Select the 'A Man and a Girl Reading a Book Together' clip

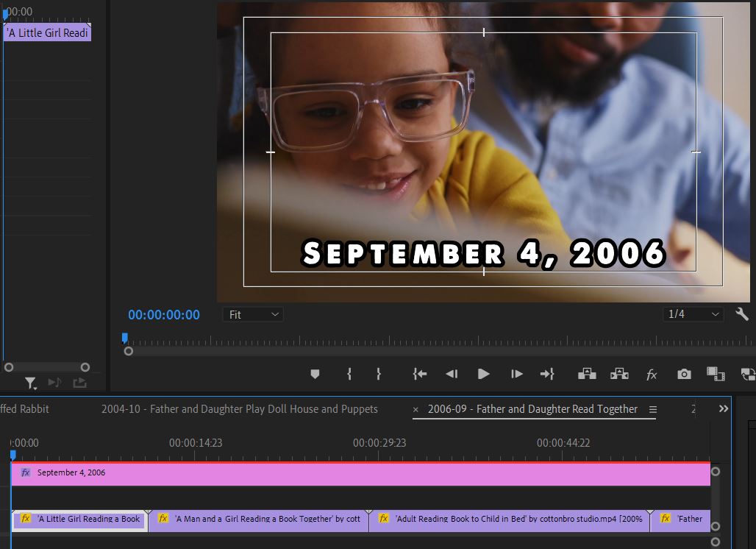coord(258,520)
